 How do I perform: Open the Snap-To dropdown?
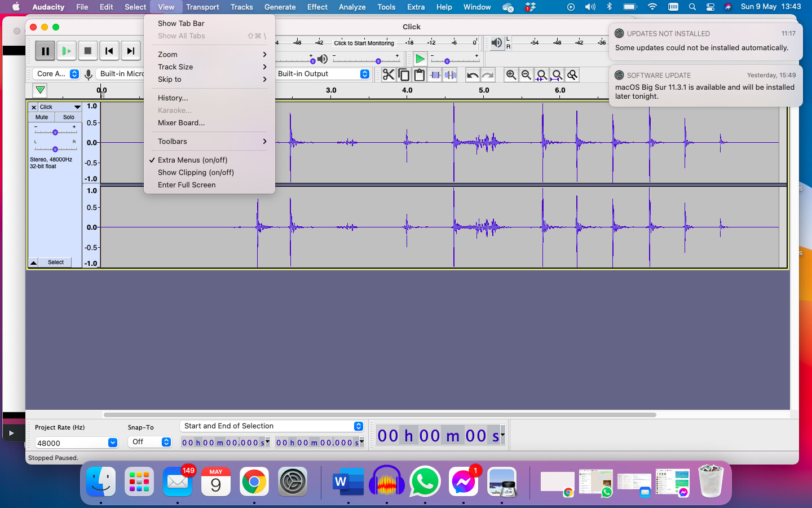[150, 442]
